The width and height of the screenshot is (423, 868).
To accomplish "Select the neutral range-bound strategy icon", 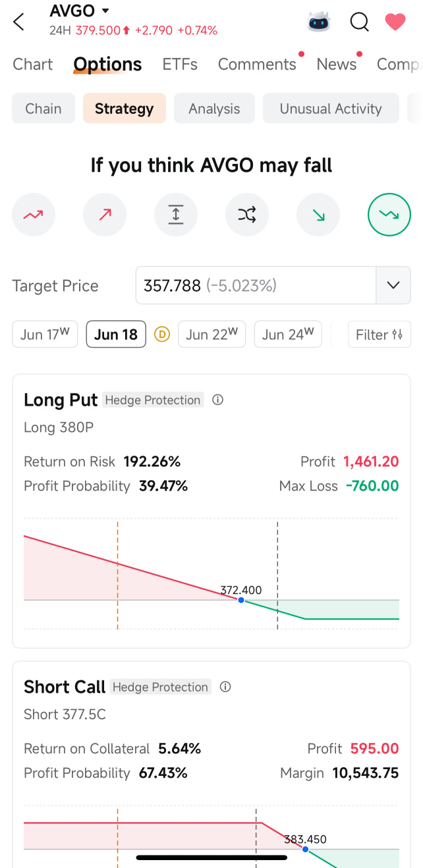I will coord(176,214).
